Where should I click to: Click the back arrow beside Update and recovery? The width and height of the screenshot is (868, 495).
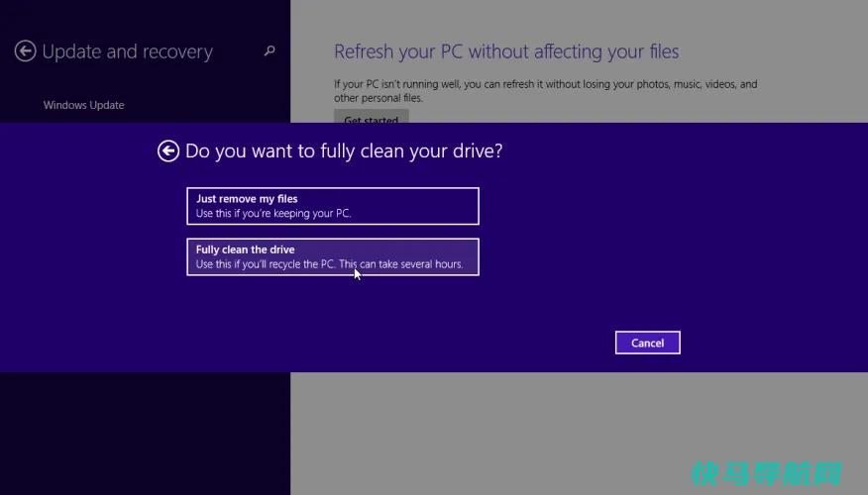coord(26,50)
